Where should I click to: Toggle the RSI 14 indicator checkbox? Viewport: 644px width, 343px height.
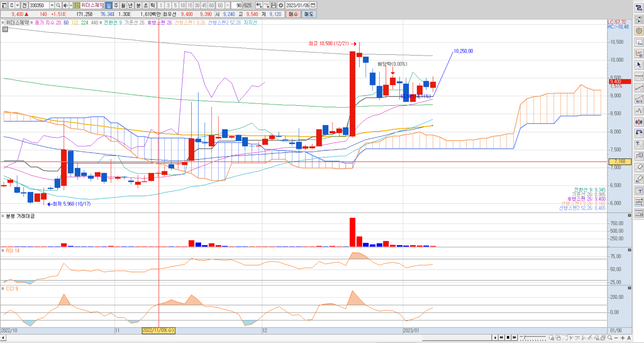[x=3, y=251]
